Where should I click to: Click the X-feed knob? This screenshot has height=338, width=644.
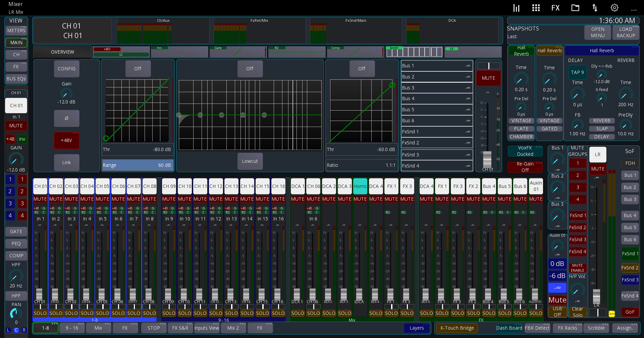tap(601, 98)
